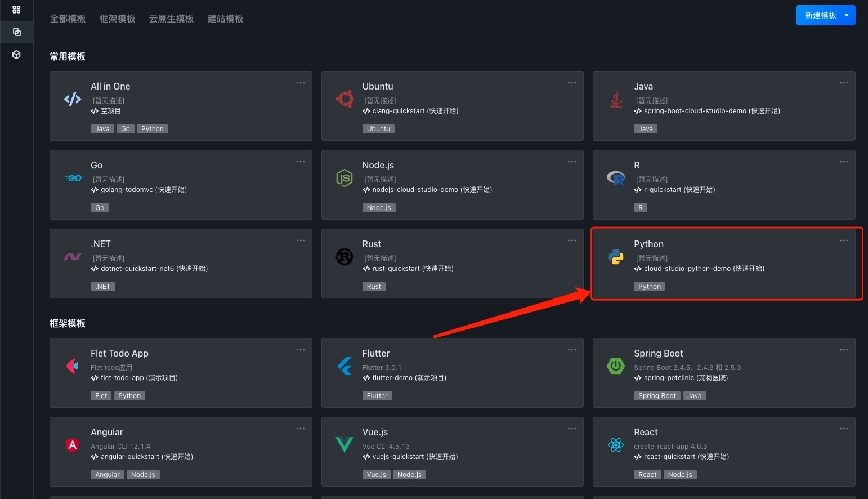Select the templates copy icon in sidebar

16,32
